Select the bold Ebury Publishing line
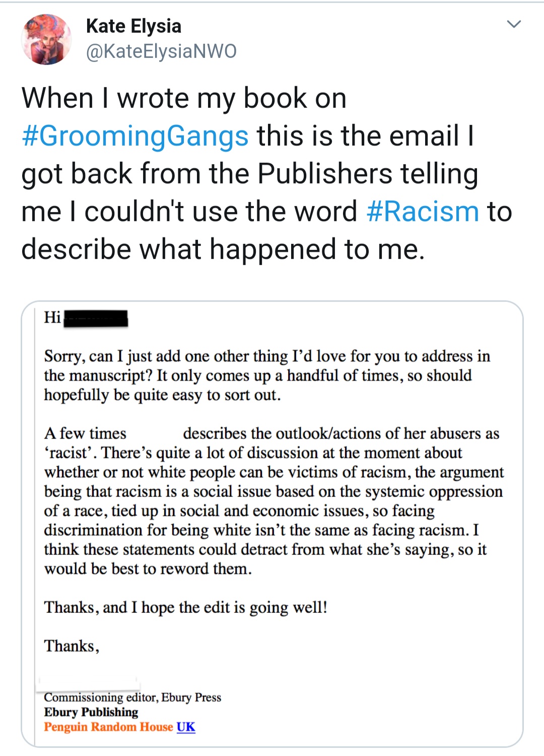 pos(91,712)
